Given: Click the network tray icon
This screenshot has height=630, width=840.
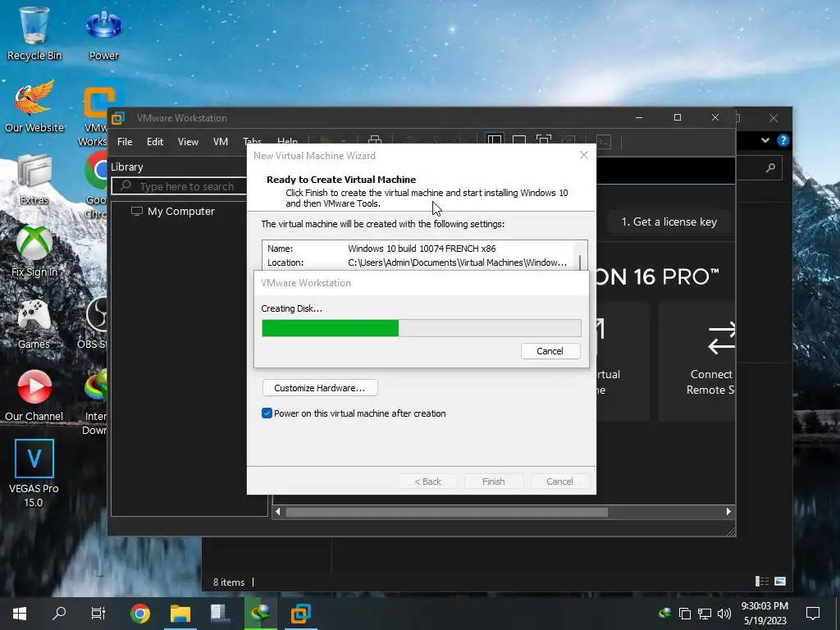Looking at the screenshot, I should (705, 614).
